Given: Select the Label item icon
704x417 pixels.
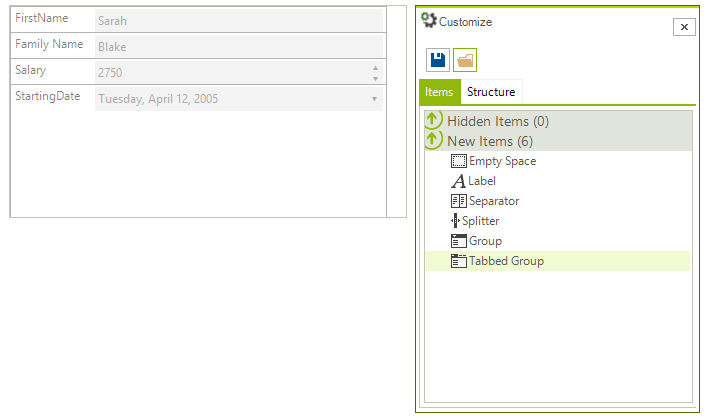Looking at the screenshot, I should pyautogui.click(x=458, y=181).
